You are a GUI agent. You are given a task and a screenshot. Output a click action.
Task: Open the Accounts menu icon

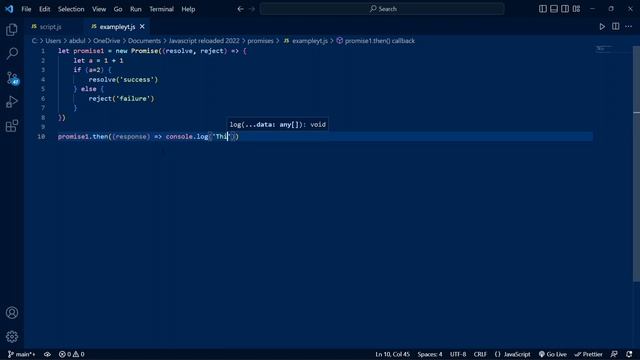click(12, 313)
